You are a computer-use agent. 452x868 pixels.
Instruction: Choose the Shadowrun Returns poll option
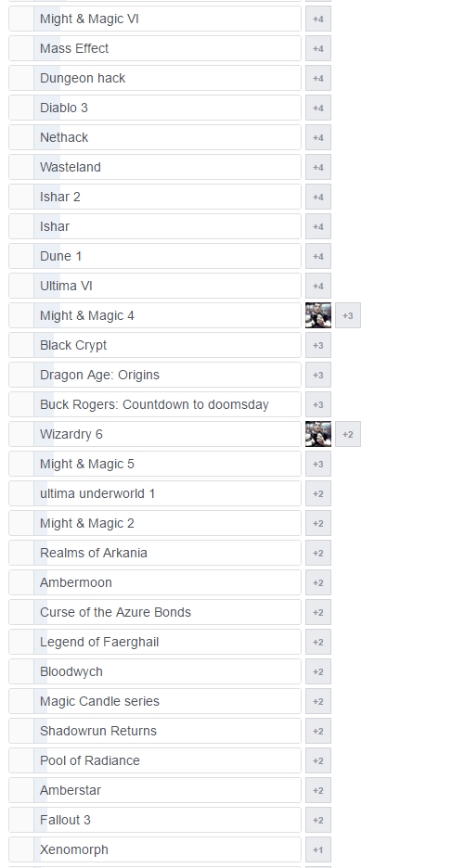coord(155,731)
